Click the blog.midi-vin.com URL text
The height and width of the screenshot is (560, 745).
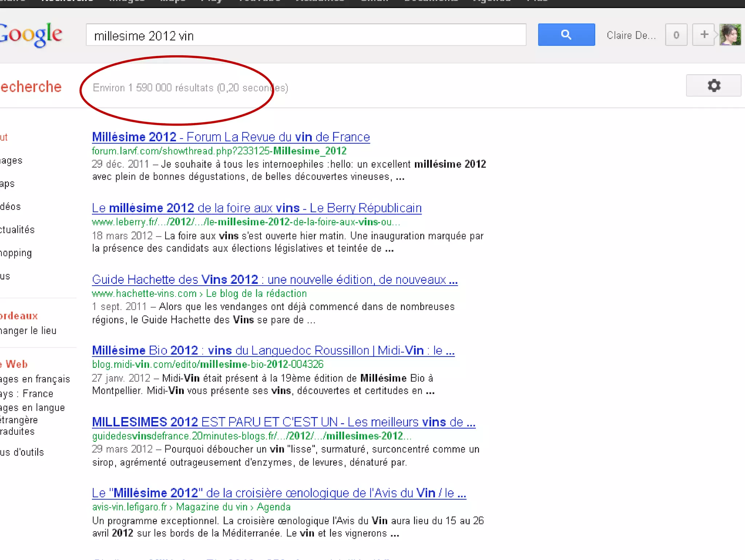pyautogui.click(x=208, y=364)
